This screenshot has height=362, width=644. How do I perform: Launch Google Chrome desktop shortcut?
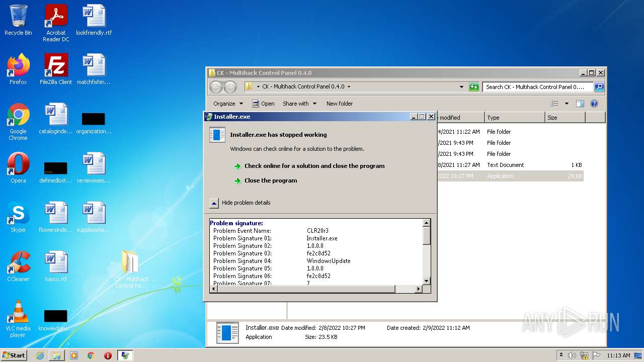(18, 122)
